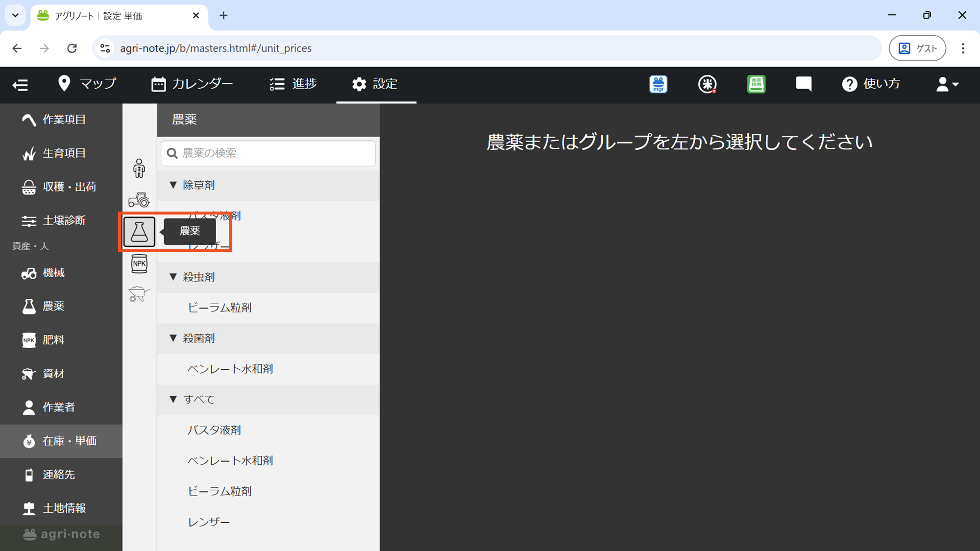The width and height of the screenshot is (980, 551).
Task: Select 土壌診断 in the sidebar
Action: [x=61, y=220]
